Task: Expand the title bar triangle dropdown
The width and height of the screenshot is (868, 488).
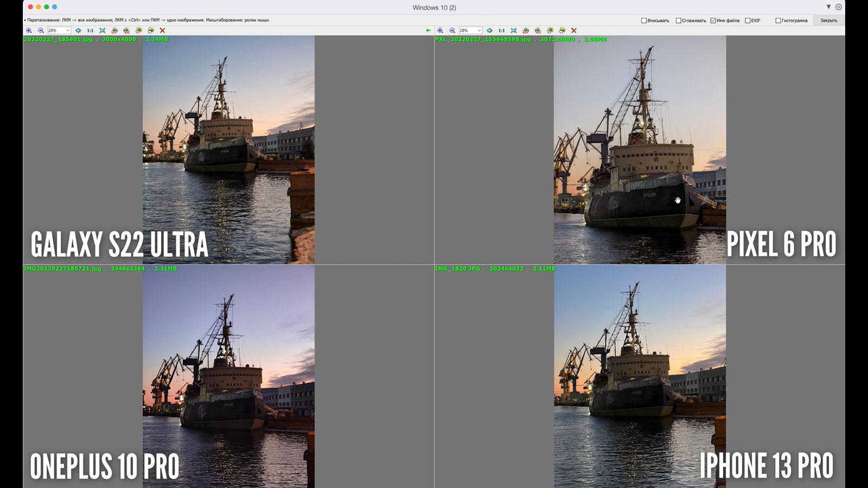Action: tap(828, 7)
